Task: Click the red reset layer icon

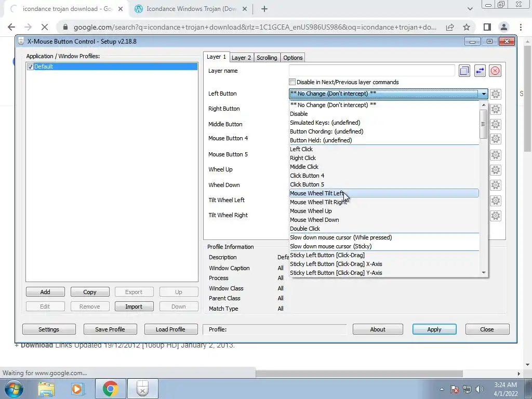Action: 495,71
